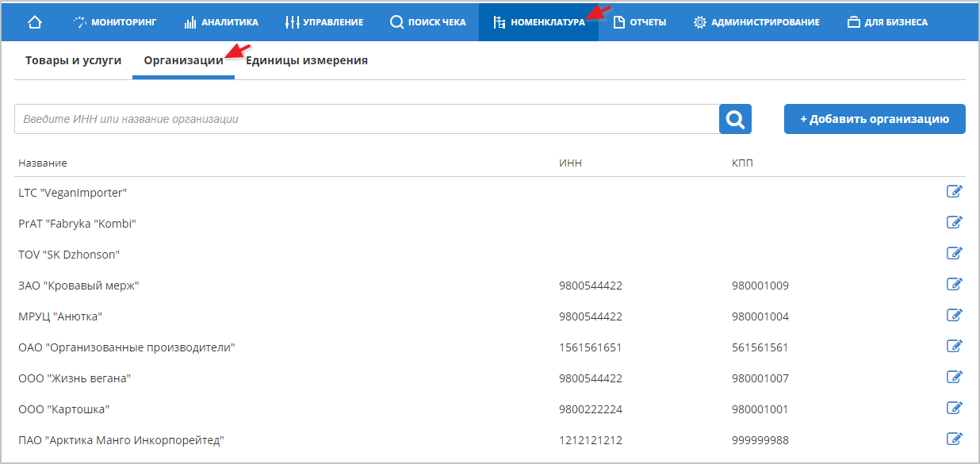
Task: Open editor for ПАО "Арктика Манго Инкорпорейтед"
Action: point(954,439)
